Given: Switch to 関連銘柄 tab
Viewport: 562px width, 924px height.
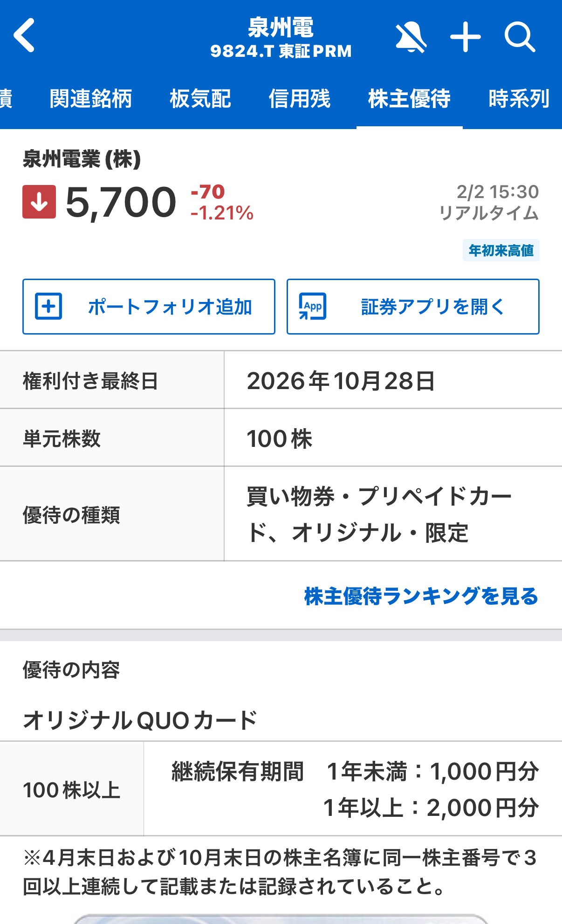Looking at the screenshot, I should (x=91, y=99).
